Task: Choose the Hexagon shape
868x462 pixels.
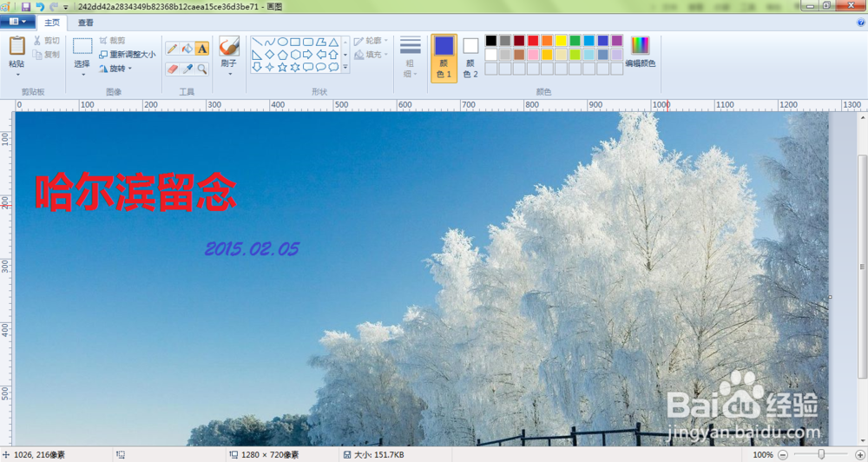Action: coord(295,55)
